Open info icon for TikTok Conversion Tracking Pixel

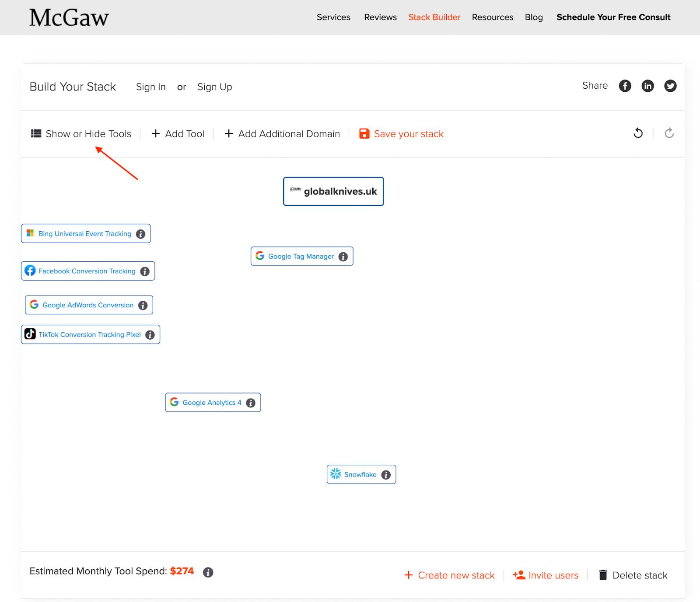pyautogui.click(x=150, y=335)
